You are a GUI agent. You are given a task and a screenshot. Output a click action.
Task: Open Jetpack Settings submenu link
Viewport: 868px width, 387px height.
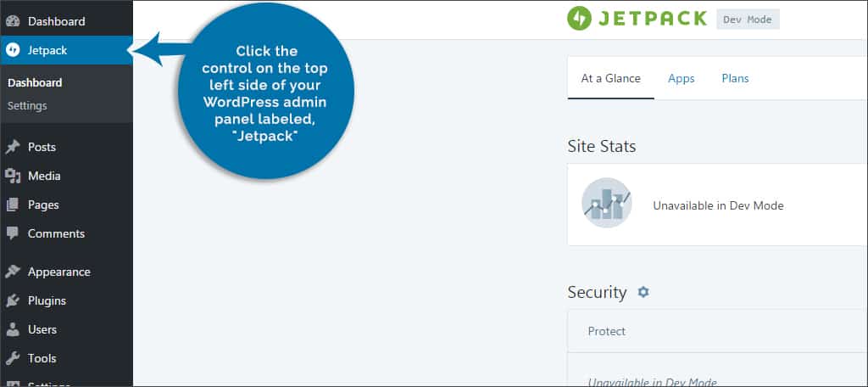(27, 106)
